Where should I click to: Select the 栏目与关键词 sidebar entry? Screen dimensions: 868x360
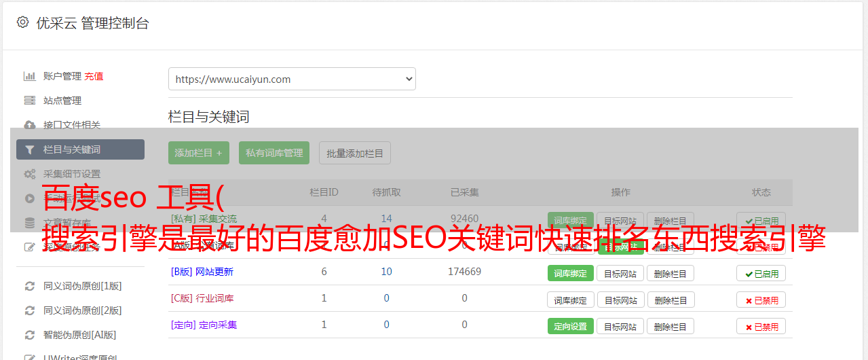pos(80,149)
